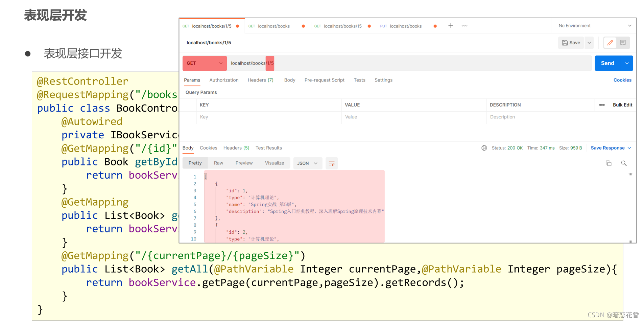This screenshot has height=321, width=644.
Task: Click the Status: 200 OK text
Action: (x=507, y=148)
